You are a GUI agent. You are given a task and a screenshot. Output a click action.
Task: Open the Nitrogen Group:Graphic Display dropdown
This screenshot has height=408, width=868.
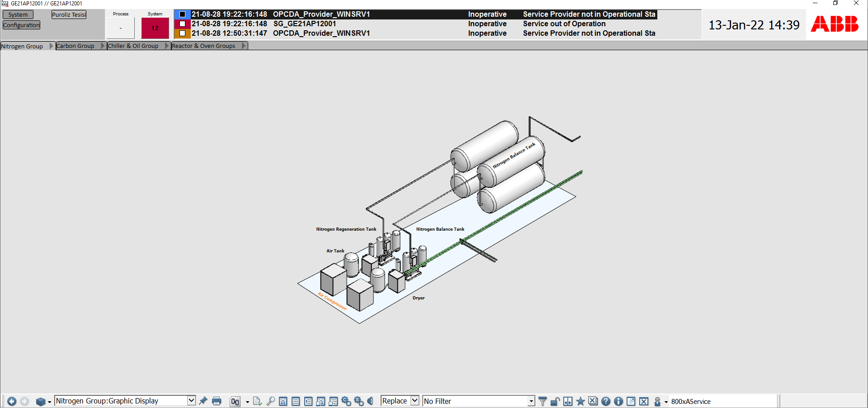pyautogui.click(x=191, y=401)
